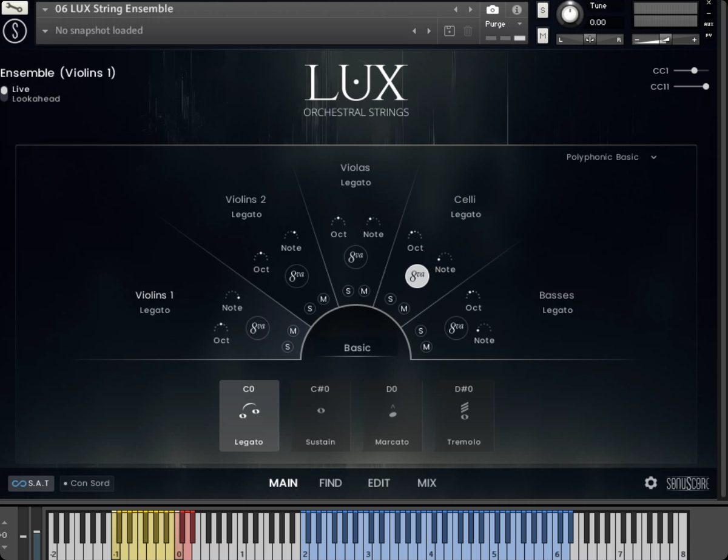Solo the Violas section
The height and width of the screenshot is (560, 728).
pyautogui.click(x=348, y=291)
